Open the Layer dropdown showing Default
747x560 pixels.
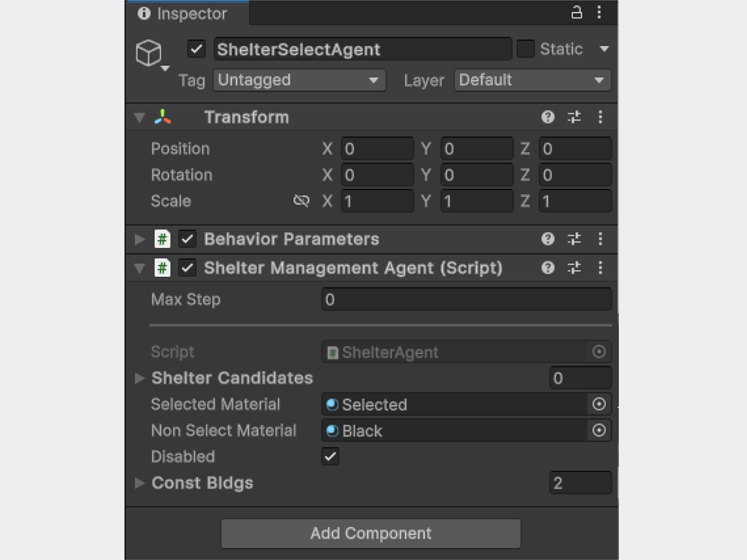[x=532, y=80]
